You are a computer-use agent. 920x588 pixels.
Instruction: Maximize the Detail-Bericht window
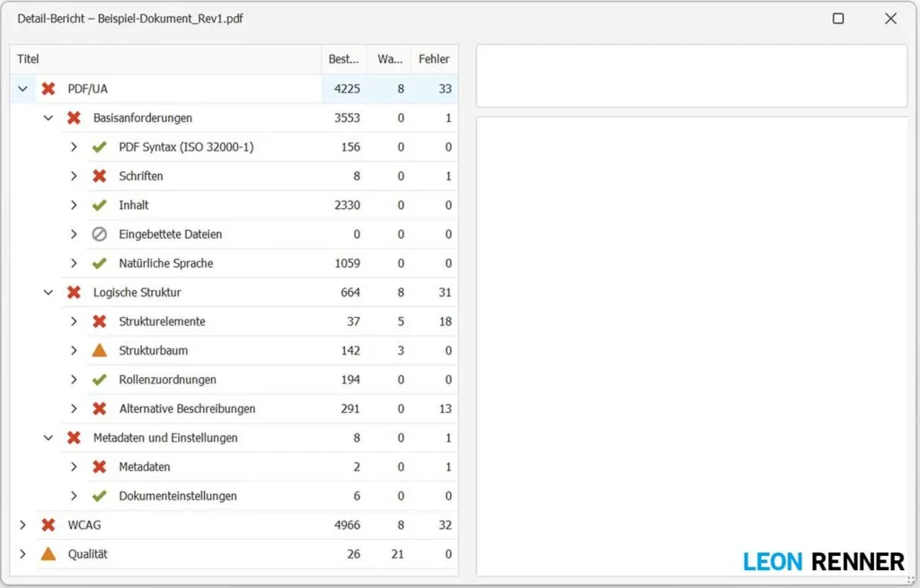pyautogui.click(x=838, y=18)
